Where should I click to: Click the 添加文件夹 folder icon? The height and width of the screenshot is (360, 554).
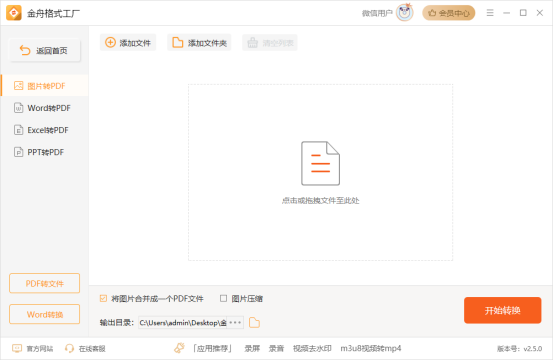tap(178, 43)
